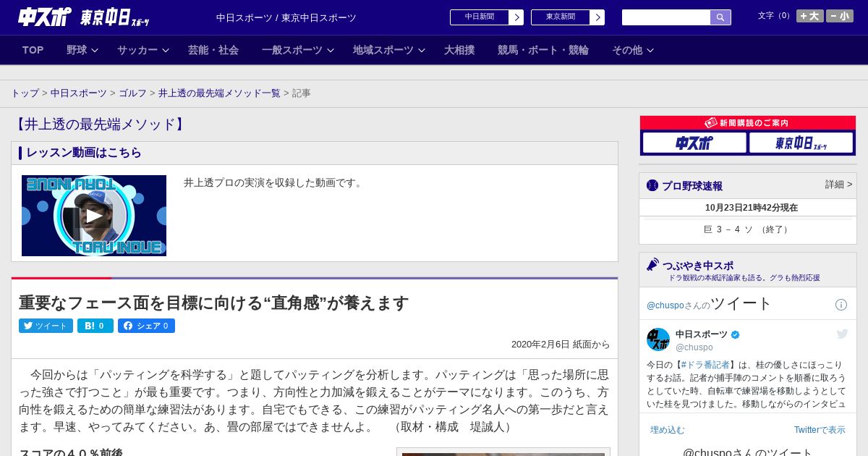Focus the header search input field
The image size is (868, 456).
[666, 17]
